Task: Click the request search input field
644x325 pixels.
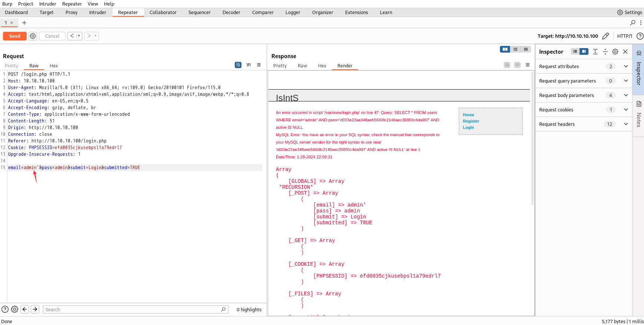Action: [x=136, y=309]
